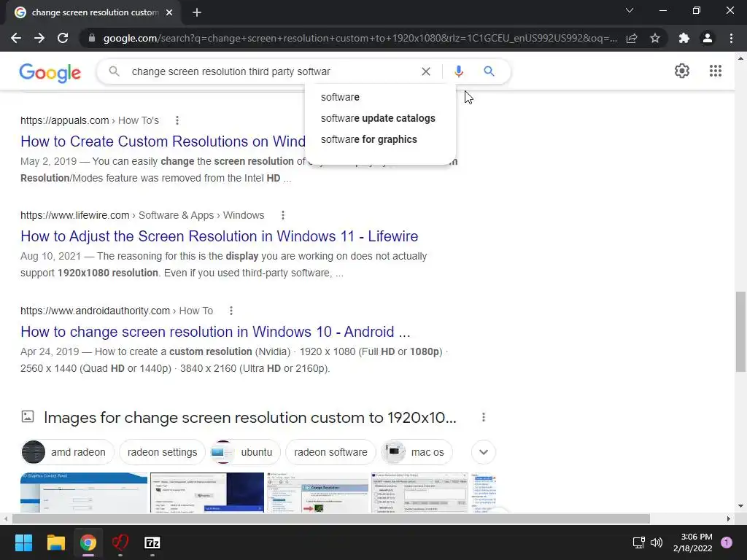Open a new tab with plus button
747x560 pixels.
click(x=197, y=12)
